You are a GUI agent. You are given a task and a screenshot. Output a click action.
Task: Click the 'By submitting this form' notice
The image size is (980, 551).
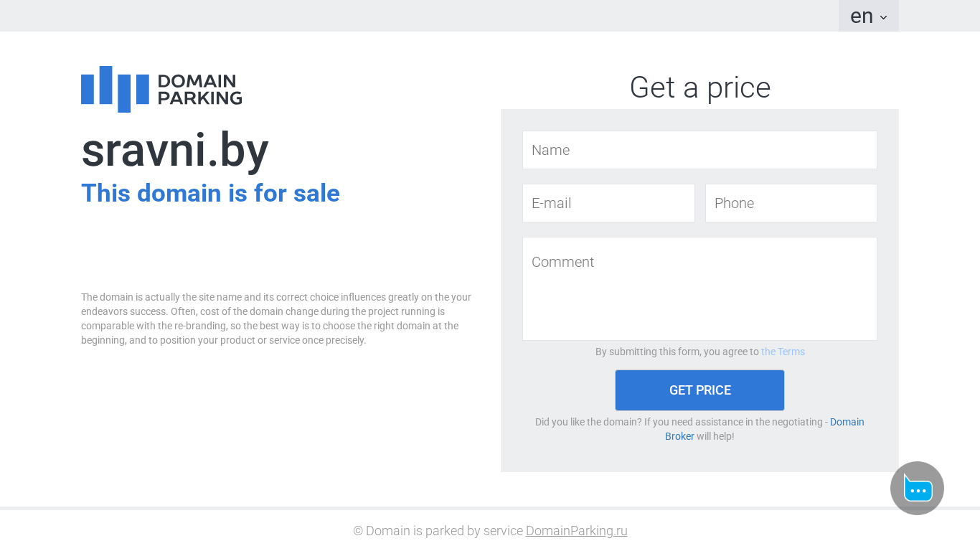coord(677,352)
